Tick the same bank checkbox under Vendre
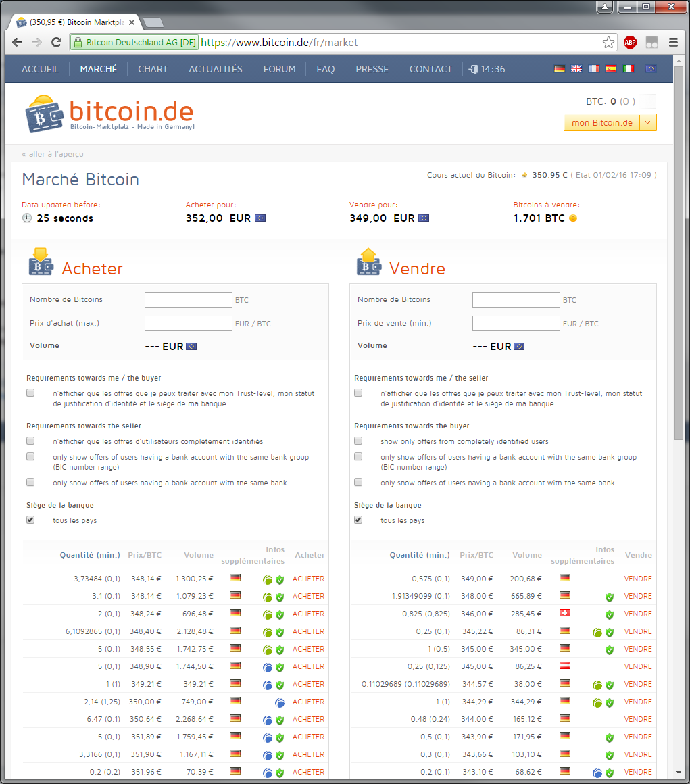 (358, 483)
